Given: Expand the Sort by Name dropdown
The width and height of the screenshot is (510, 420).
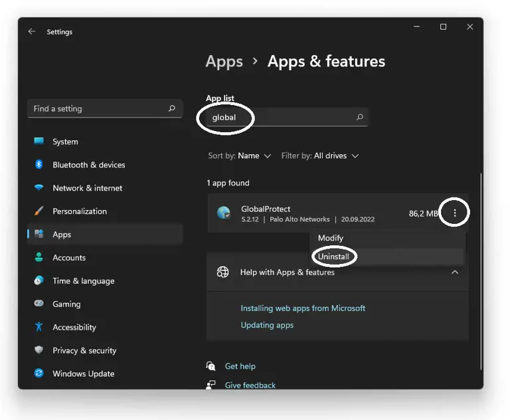Looking at the screenshot, I should [x=240, y=156].
